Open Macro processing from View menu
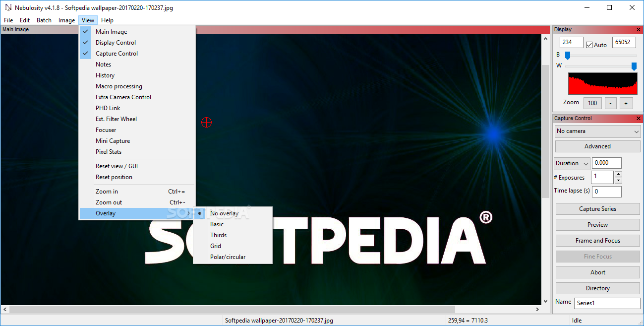The image size is (644, 326). (137, 86)
